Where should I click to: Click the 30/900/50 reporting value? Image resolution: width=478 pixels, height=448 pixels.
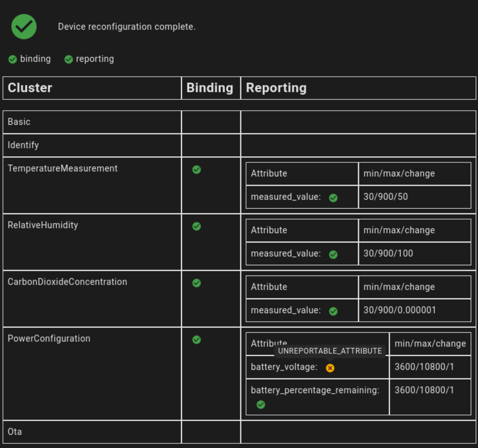pos(386,196)
